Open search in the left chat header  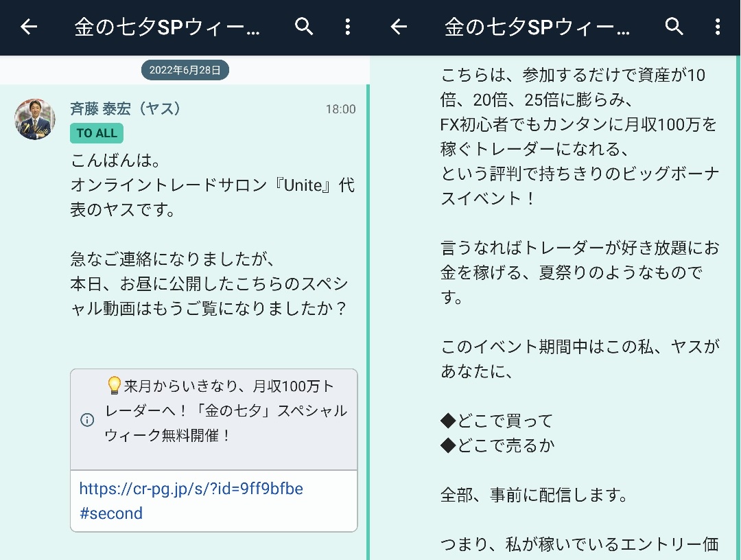[304, 27]
